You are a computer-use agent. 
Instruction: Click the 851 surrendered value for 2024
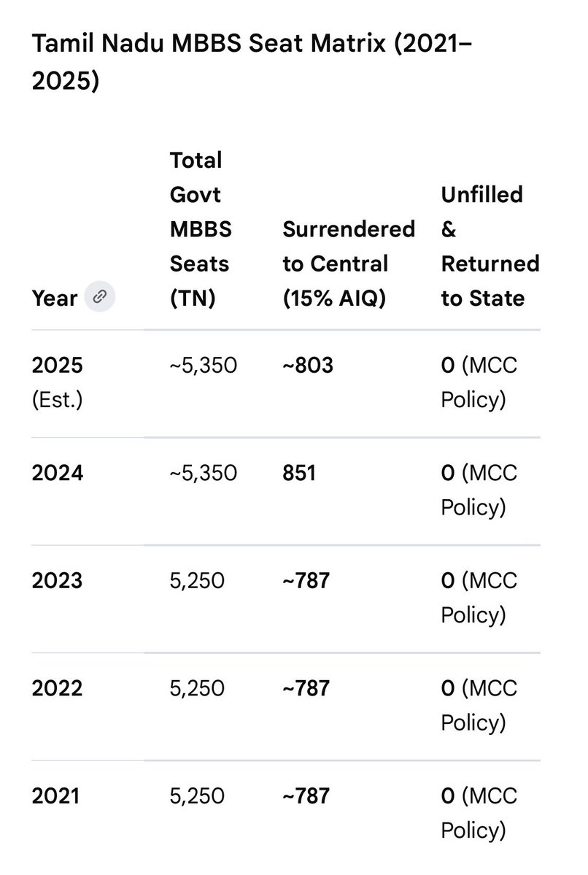tap(299, 473)
